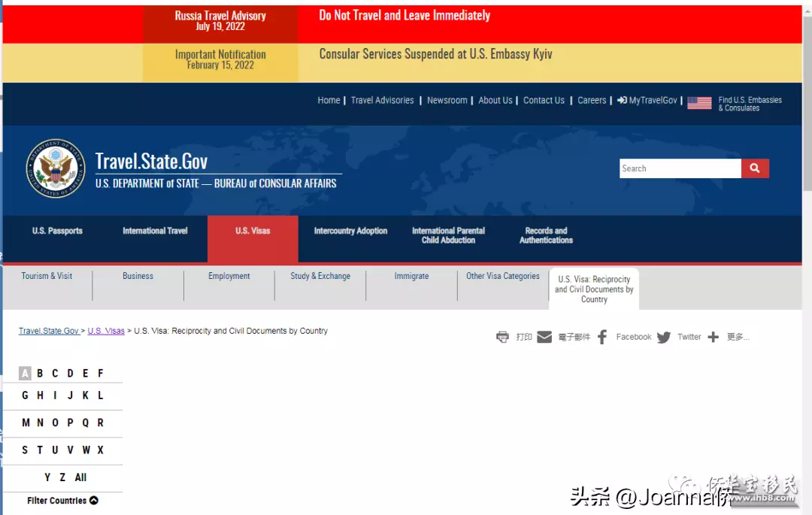812x515 pixels.
Task: Filter countries by letter S
Action: [x=25, y=450]
